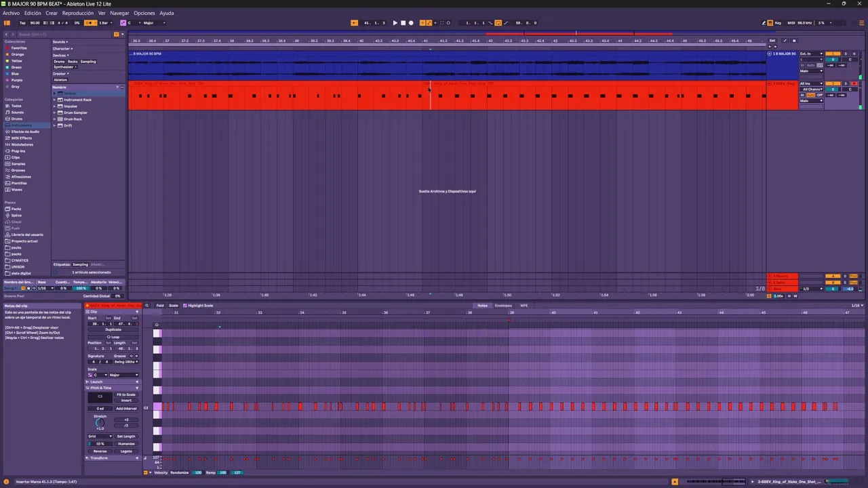868x488 pixels.
Task: Open the MIDI Effects category
Action: point(22,138)
